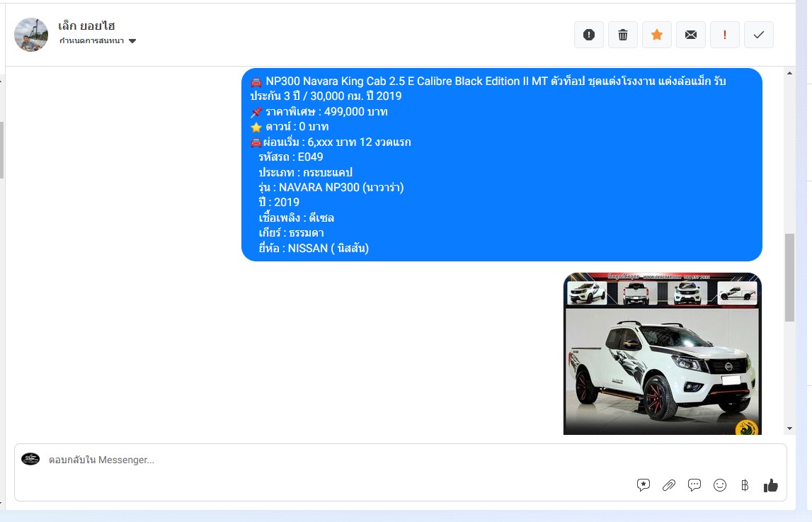812x522 pixels.
Task: Click the chat scrollbar down arrow
Action: (789, 429)
